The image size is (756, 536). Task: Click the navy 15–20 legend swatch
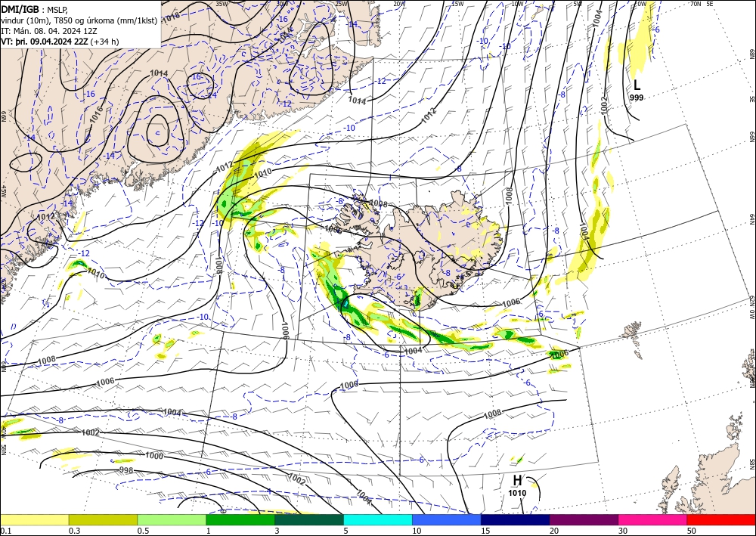pyautogui.click(x=516, y=519)
